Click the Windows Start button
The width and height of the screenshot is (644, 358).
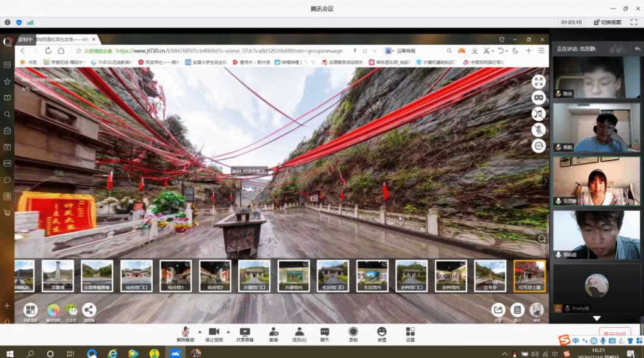[9, 353]
